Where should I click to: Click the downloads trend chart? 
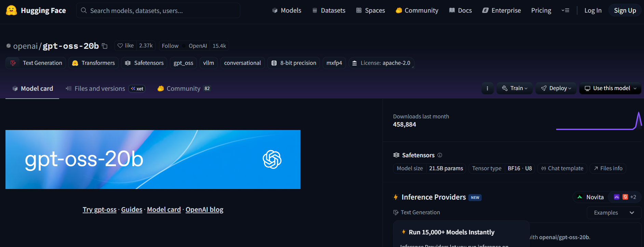599,121
